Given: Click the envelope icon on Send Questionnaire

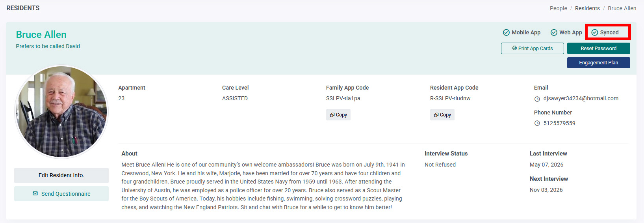Looking at the screenshot, I should (35, 193).
